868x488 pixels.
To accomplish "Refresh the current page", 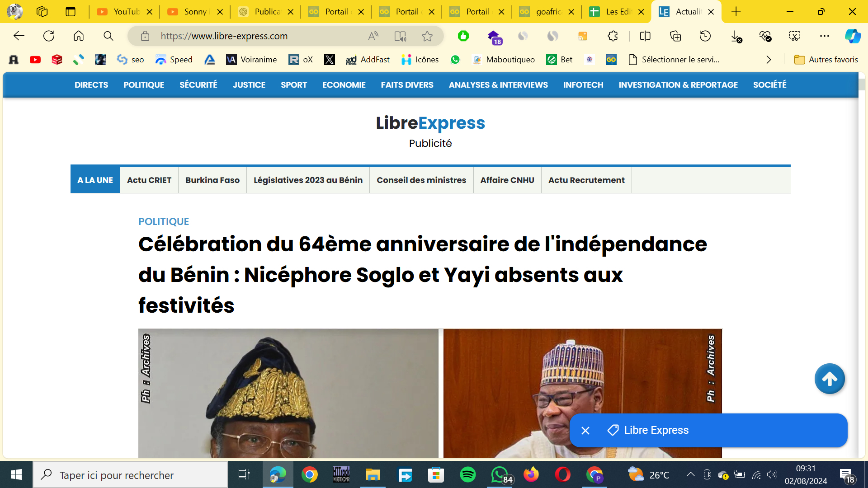I will pyautogui.click(x=49, y=36).
